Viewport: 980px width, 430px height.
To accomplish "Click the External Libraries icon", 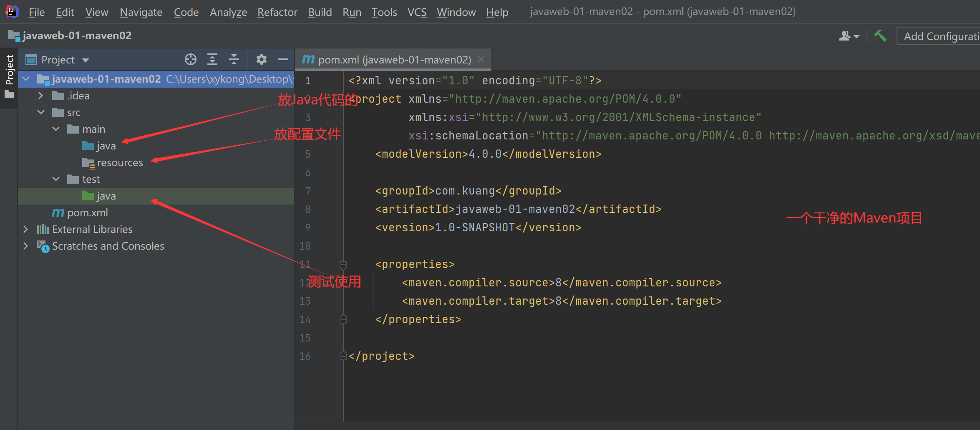I will pos(43,229).
